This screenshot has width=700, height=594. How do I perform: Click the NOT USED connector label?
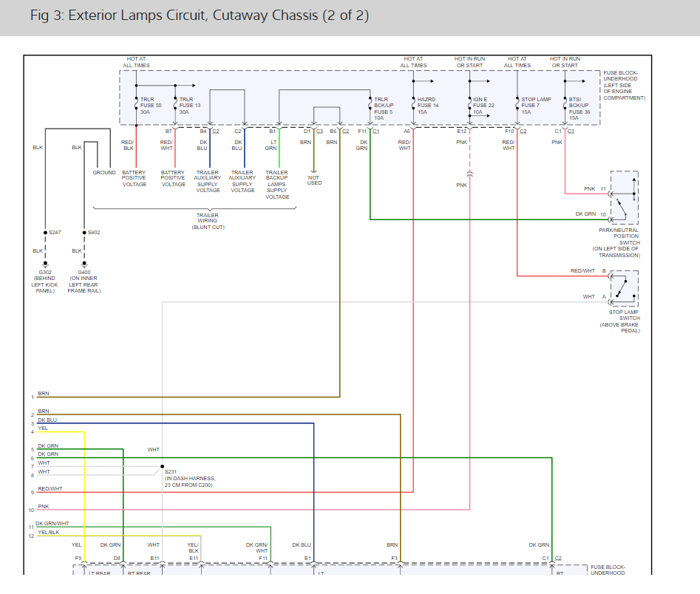(314, 180)
